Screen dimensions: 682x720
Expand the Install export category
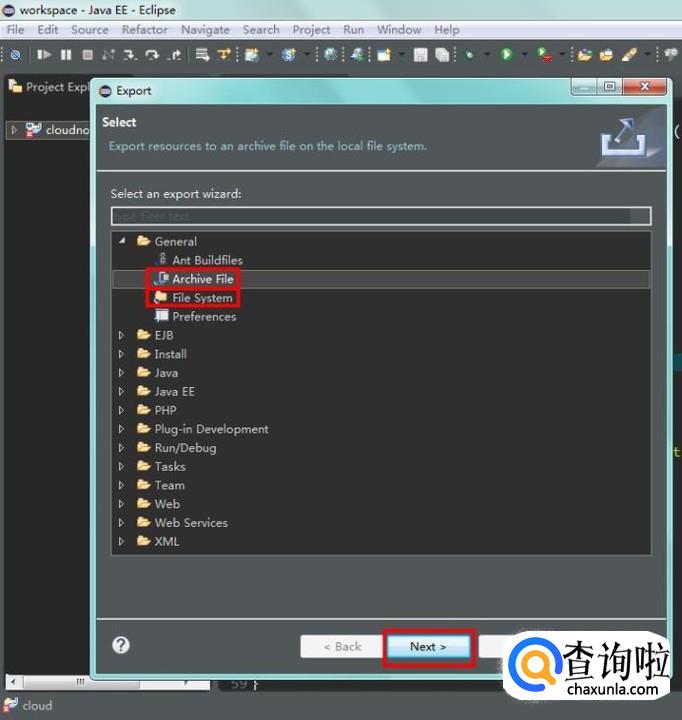(x=121, y=354)
